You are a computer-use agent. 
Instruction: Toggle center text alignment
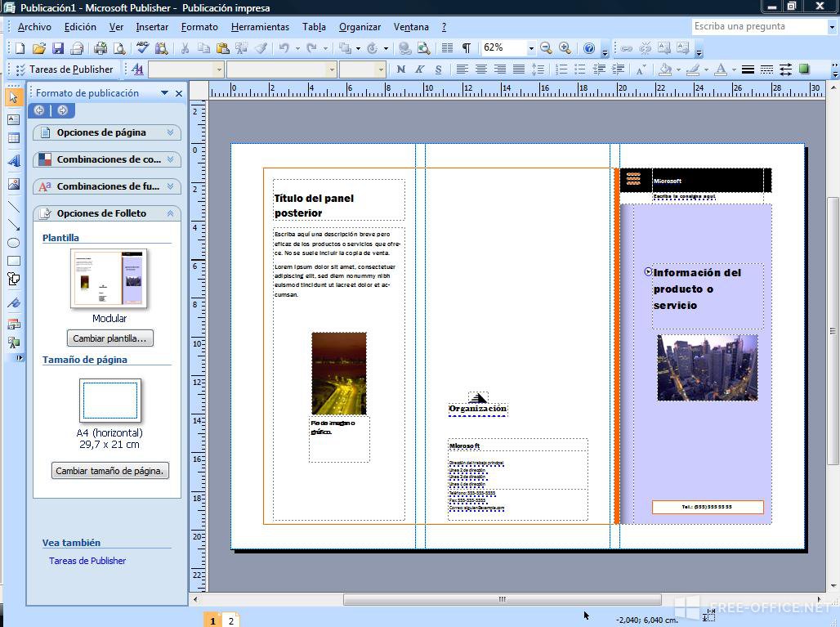[481, 69]
